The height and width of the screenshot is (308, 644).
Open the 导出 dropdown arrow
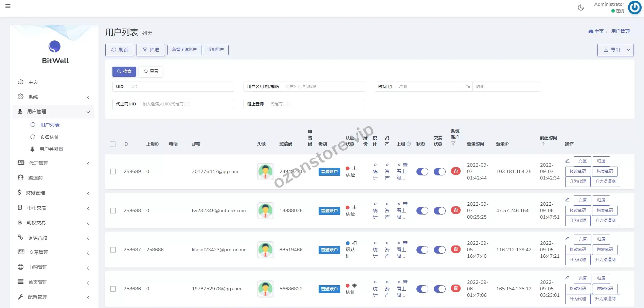[628, 50]
